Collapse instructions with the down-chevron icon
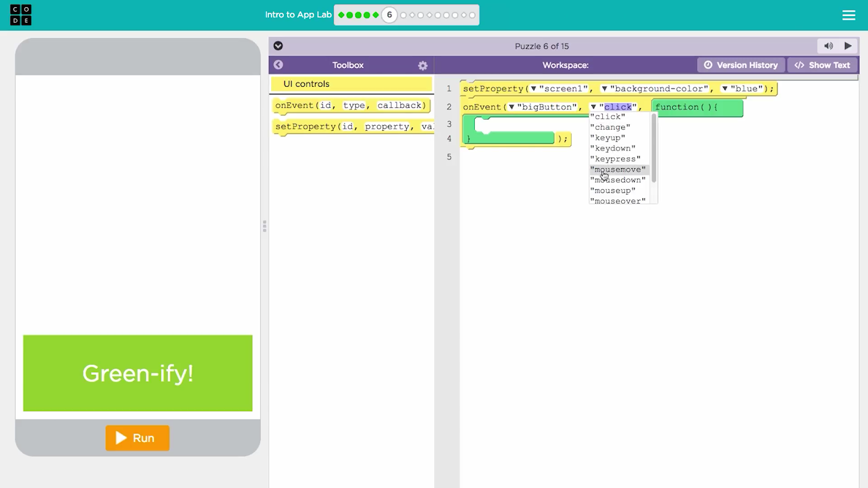This screenshot has width=868, height=488. (278, 46)
